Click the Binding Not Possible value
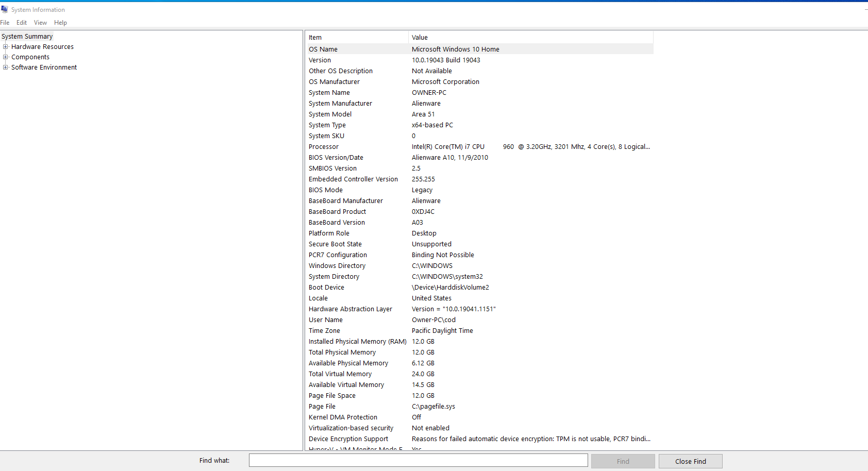The height and width of the screenshot is (471, 868). [443, 255]
